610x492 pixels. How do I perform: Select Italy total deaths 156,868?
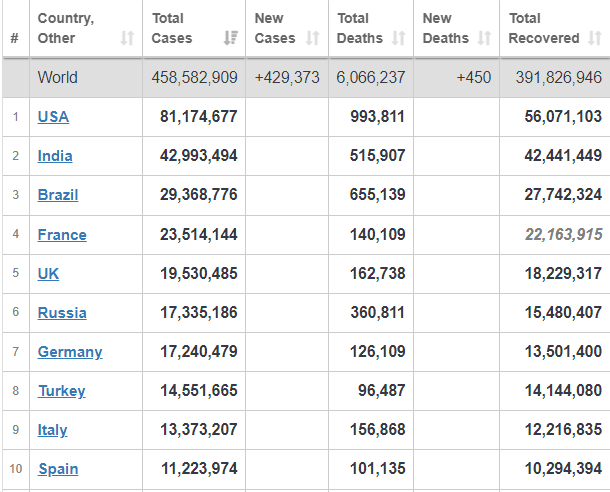378,430
